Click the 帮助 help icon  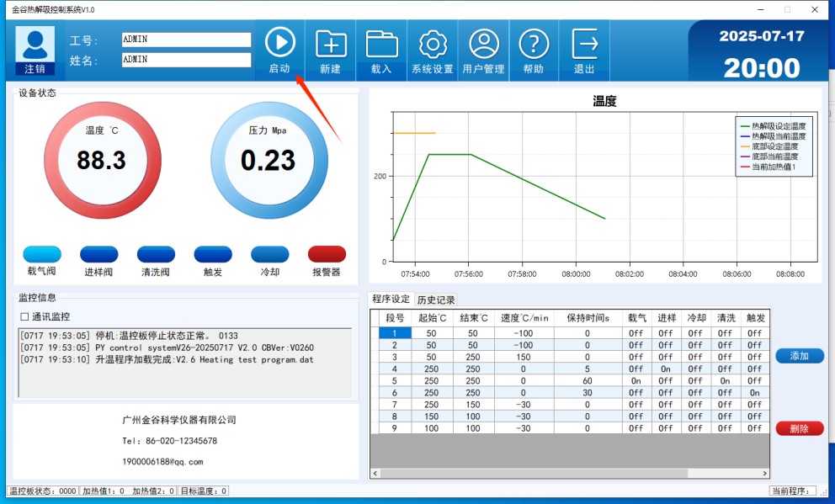tap(534, 44)
